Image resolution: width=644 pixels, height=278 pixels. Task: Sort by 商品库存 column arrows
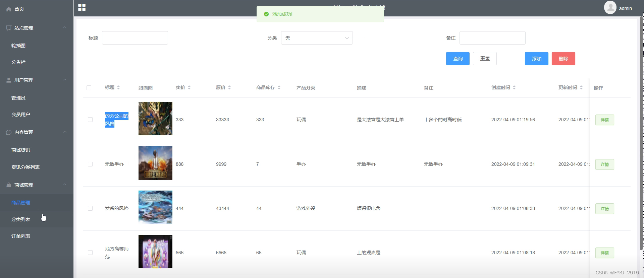(279, 87)
